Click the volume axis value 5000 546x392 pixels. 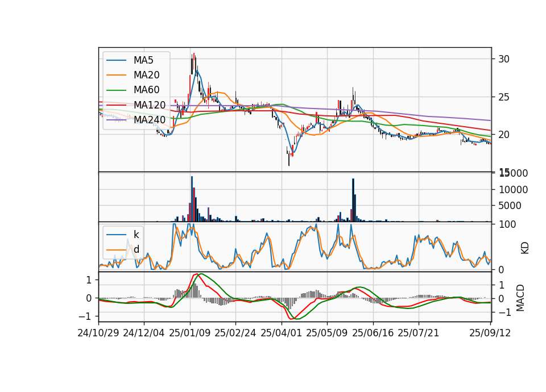(x=510, y=206)
